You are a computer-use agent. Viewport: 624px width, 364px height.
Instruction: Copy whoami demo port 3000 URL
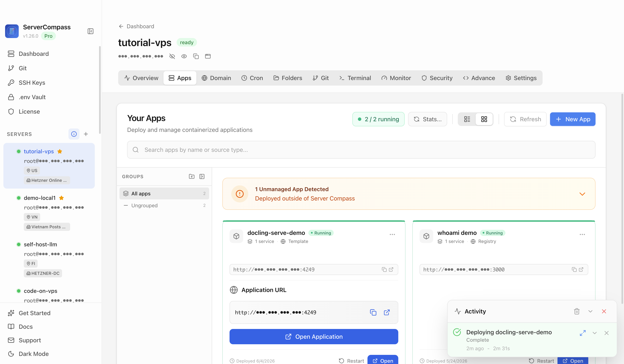pos(574,269)
